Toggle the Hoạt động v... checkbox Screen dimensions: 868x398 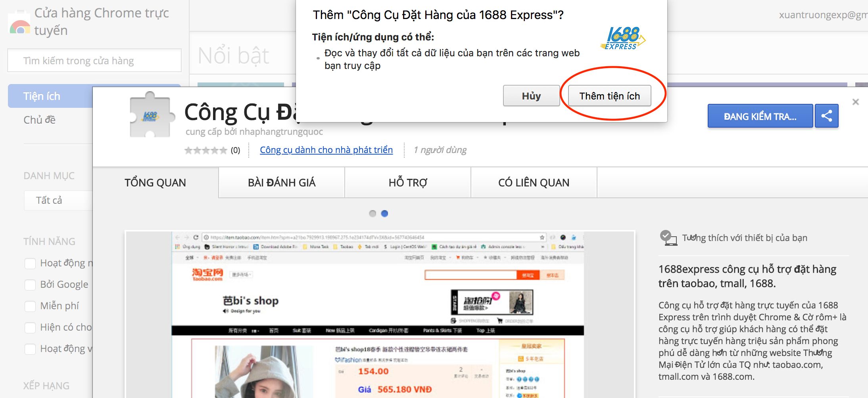(30, 349)
